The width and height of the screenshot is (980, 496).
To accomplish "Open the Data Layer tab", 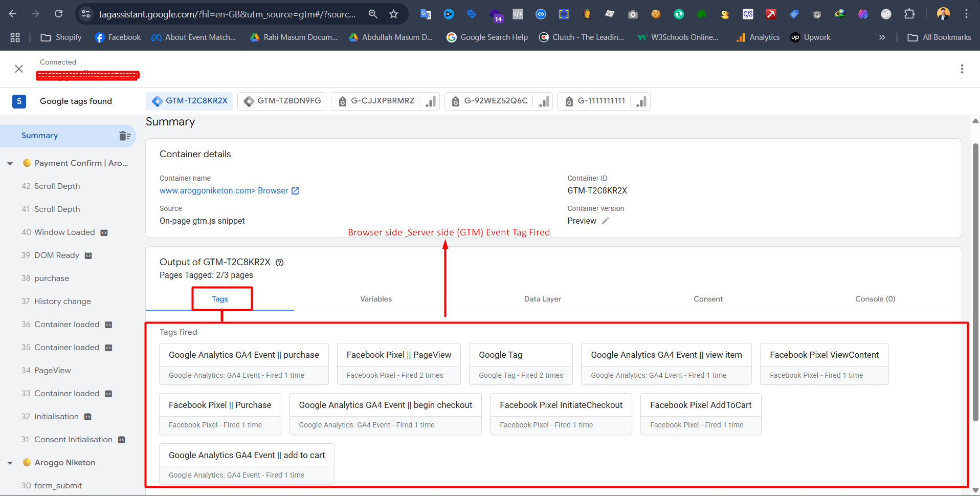I will click(x=542, y=299).
